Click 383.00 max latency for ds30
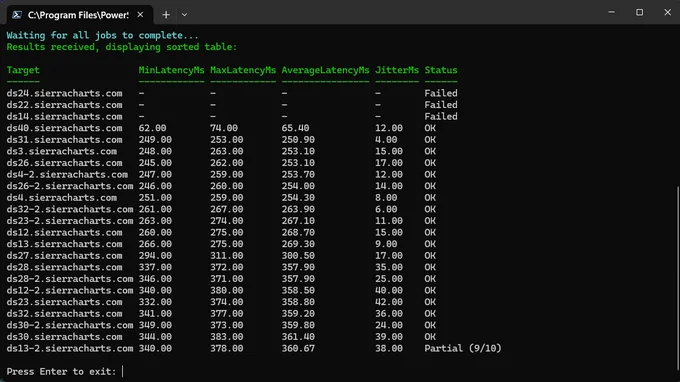The width and height of the screenshot is (680, 382). (226, 337)
